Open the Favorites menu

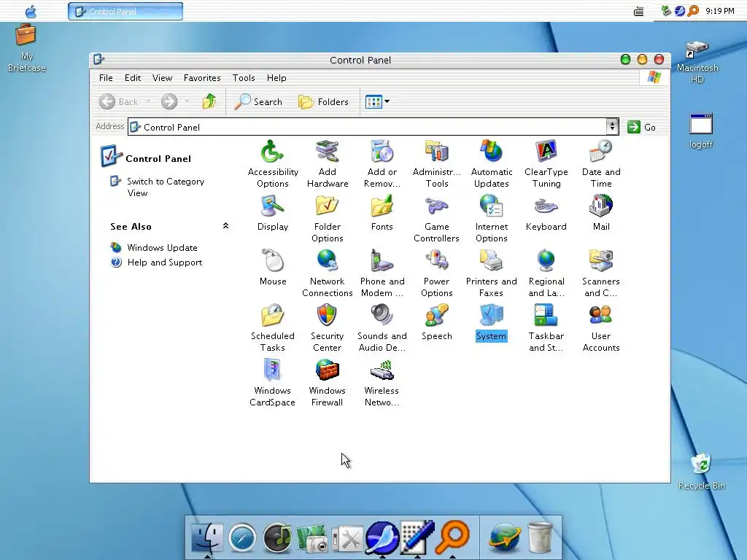[202, 77]
